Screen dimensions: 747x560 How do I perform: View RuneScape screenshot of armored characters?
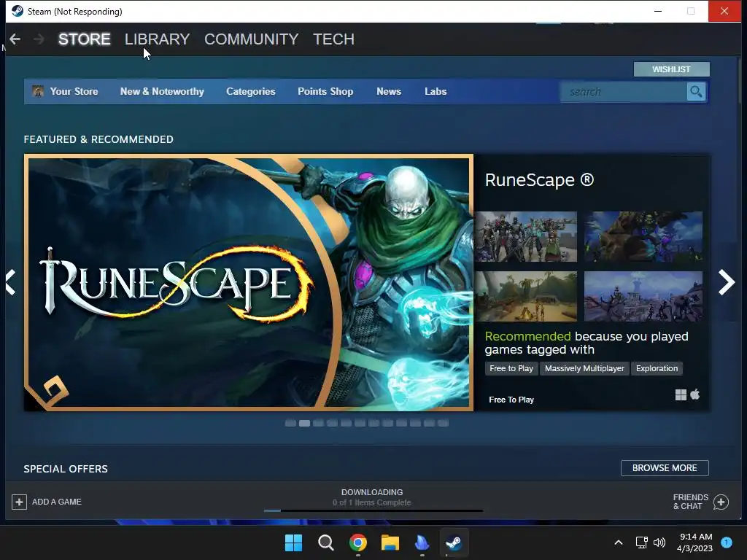(525, 237)
